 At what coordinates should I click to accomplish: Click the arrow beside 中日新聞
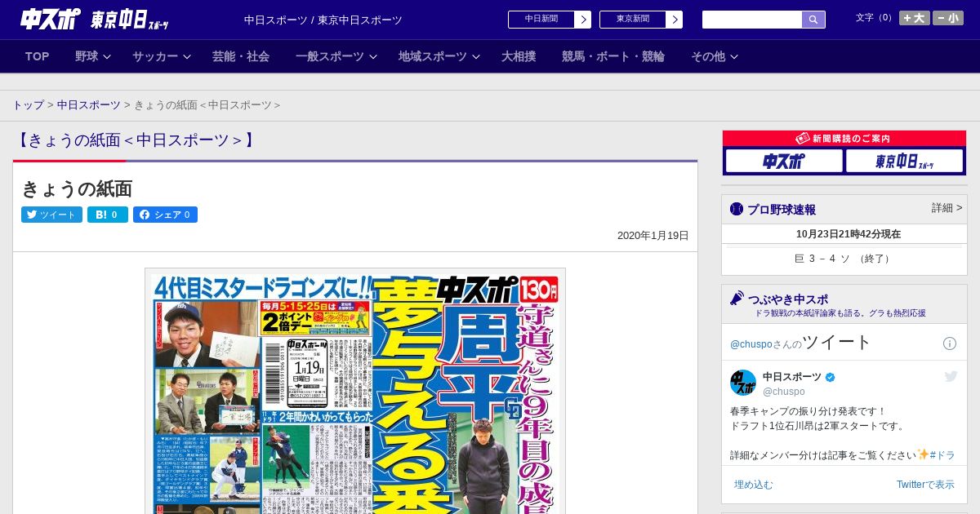click(583, 20)
